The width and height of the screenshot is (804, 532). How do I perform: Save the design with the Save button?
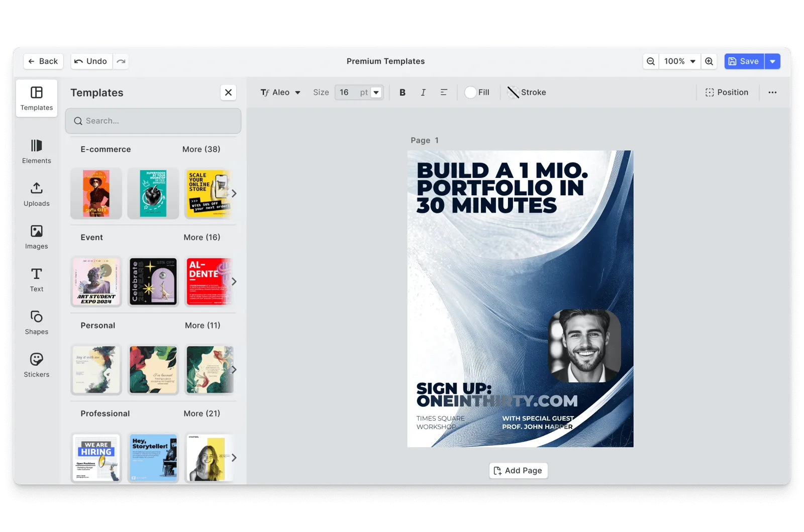(x=744, y=61)
